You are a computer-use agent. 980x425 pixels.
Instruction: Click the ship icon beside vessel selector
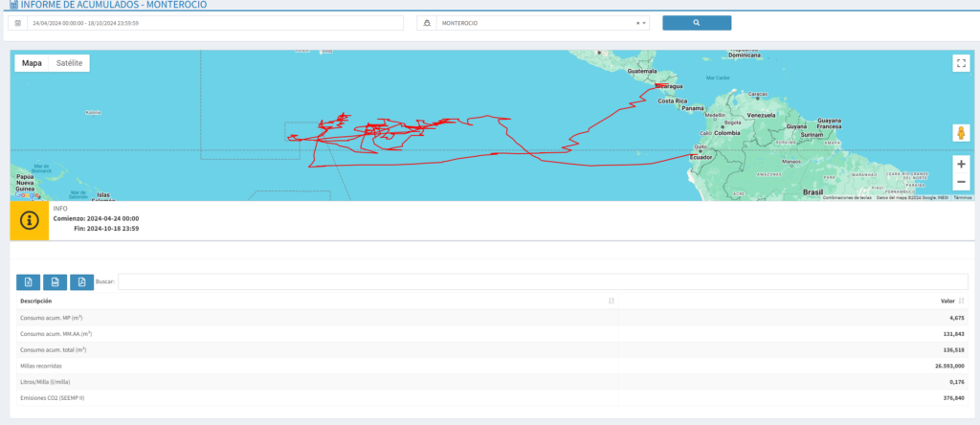pyautogui.click(x=426, y=23)
